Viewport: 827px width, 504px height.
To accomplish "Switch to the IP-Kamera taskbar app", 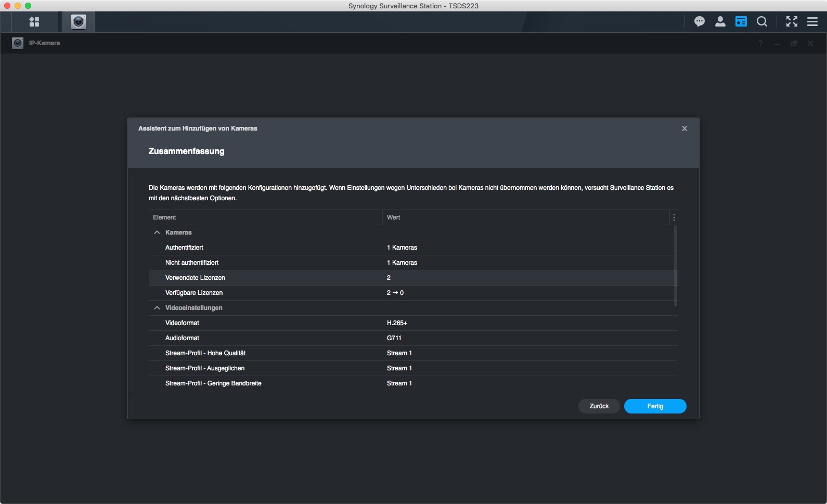I will (79, 22).
